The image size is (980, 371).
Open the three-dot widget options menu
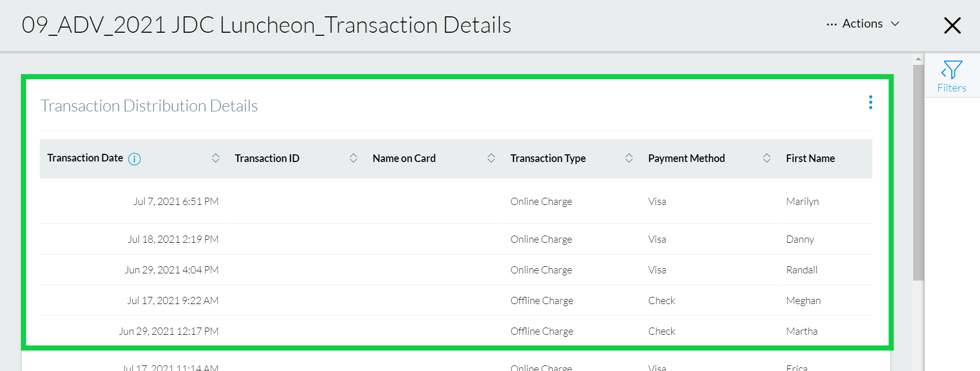(870, 102)
